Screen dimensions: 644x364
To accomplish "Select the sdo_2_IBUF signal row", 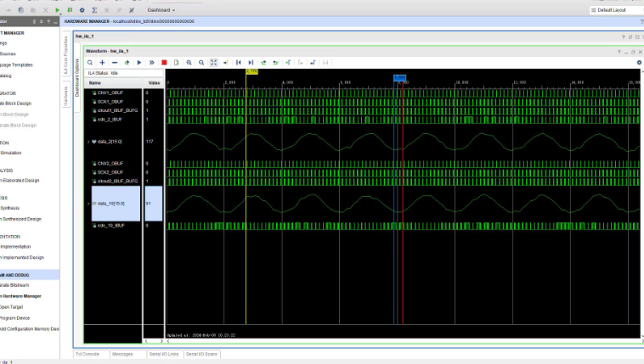I will tap(113, 120).
